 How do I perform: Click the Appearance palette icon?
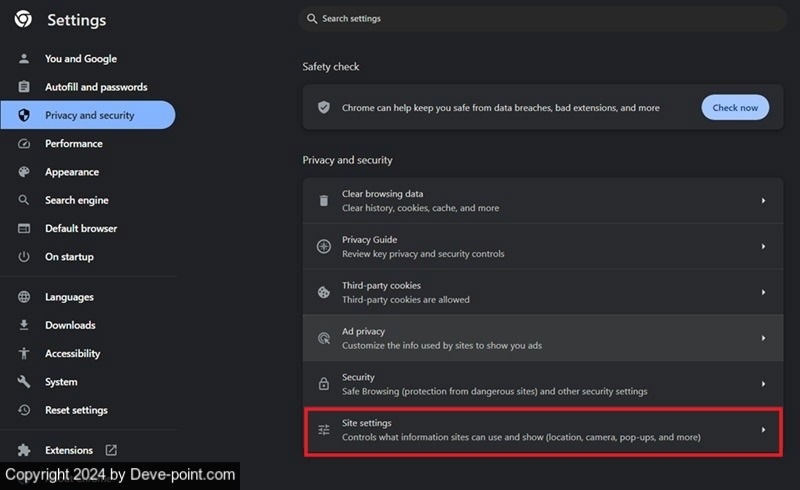[24, 172]
